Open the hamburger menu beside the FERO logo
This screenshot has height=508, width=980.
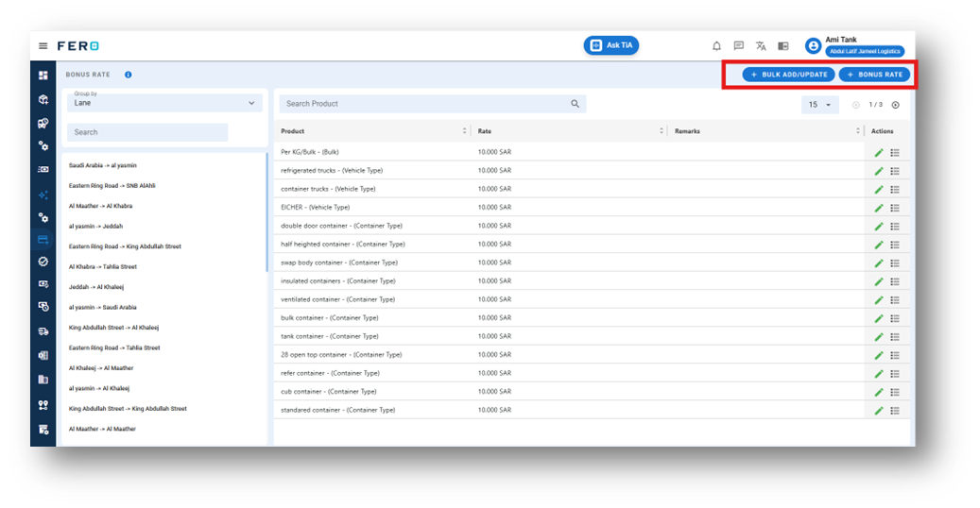[x=43, y=45]
